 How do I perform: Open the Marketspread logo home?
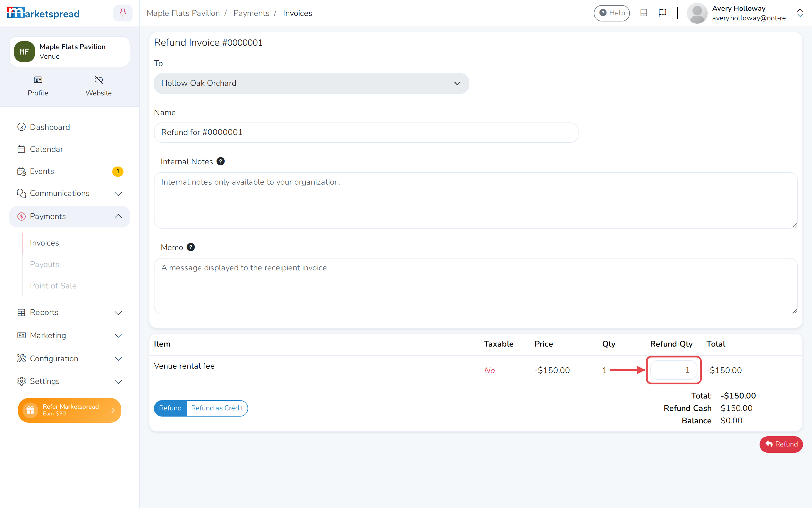tap(43, 13)
